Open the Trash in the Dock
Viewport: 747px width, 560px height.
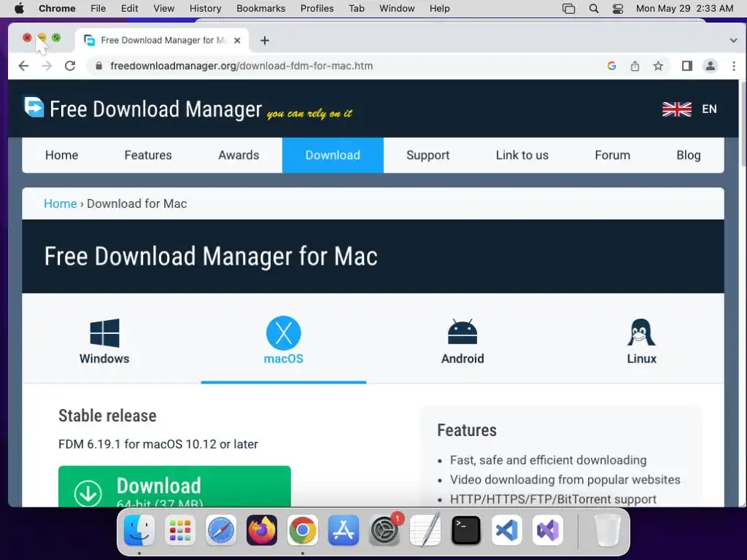(608, 530)
